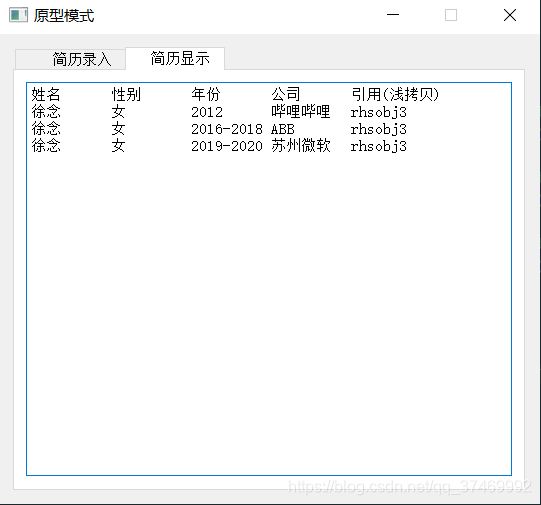Click 徐念 in the 苏州微软 row
541x505 pixels.
(46, 146)
